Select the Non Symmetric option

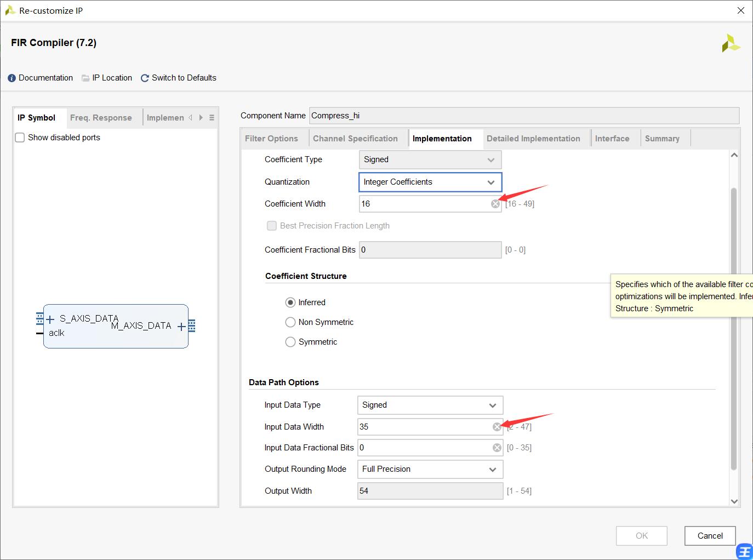point(290,322)
